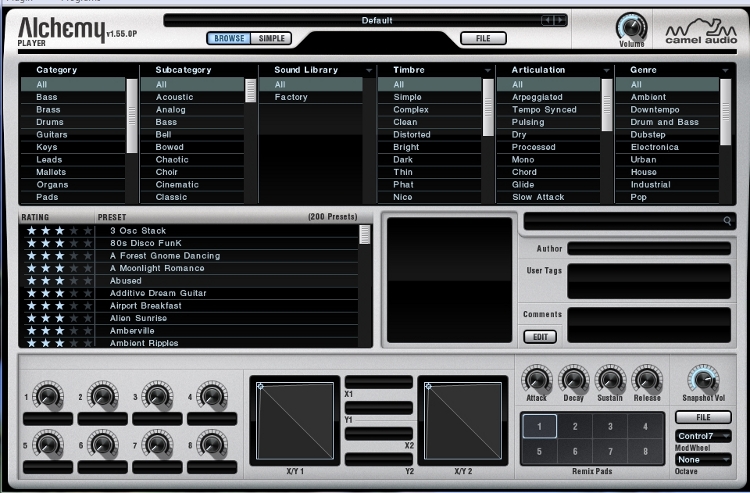Click performance knob 1
The image size is (750, 493).
click(48, 395)
